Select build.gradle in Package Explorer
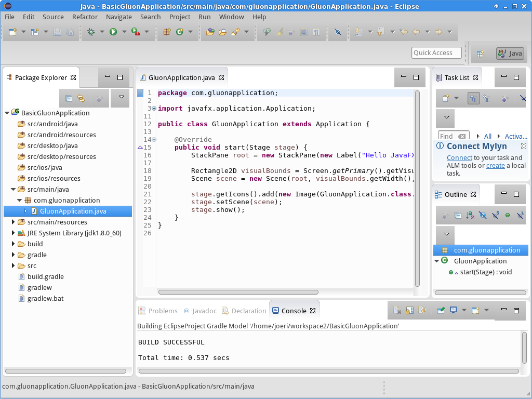Viewport: 532px width, 399px height. pyautogui.click(x=46, y=277)
